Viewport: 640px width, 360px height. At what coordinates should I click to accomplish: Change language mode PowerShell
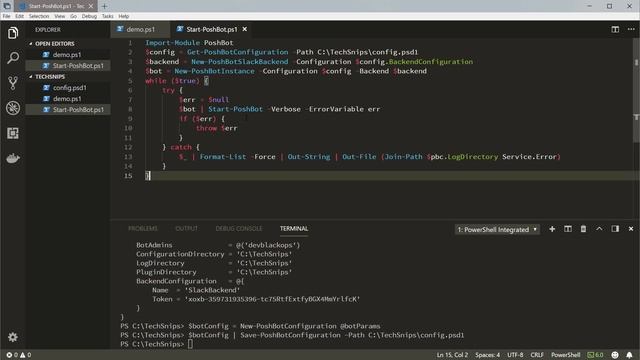pyautogui.click(x=566, y=355)
